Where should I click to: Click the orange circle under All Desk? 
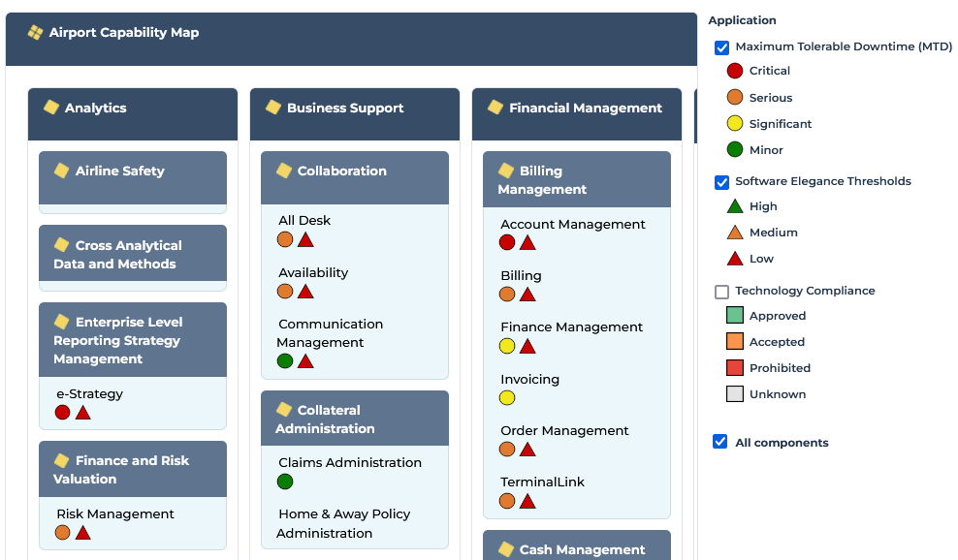285,239
